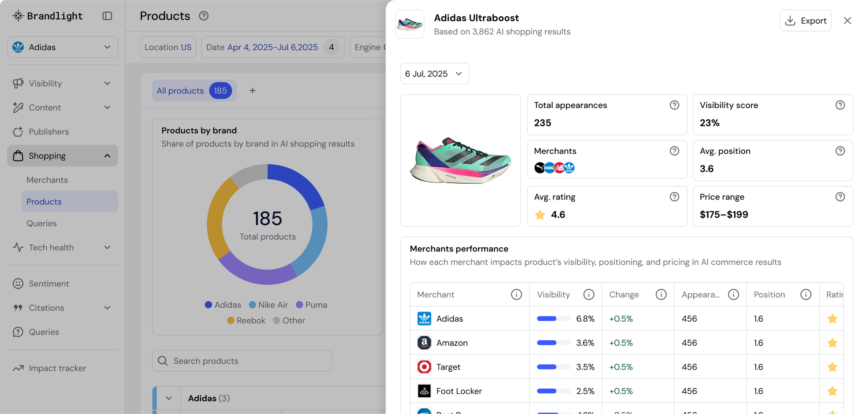
Task: Select the All products tab
Action: 194,91
